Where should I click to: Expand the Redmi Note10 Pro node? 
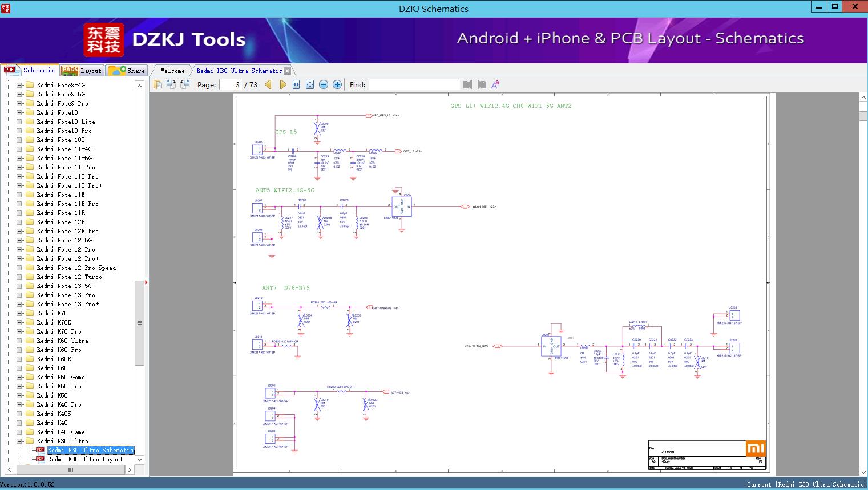(x=19, y=131)
